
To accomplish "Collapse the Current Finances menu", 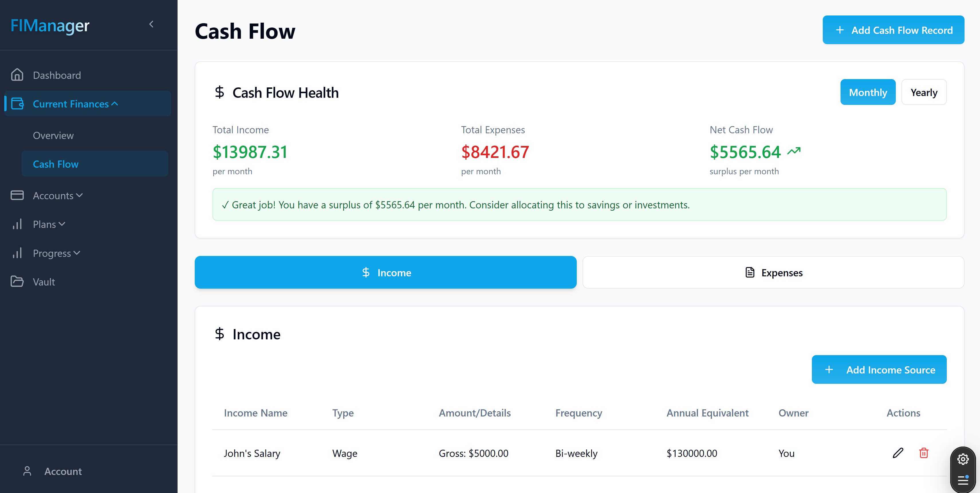I will 88,103.
